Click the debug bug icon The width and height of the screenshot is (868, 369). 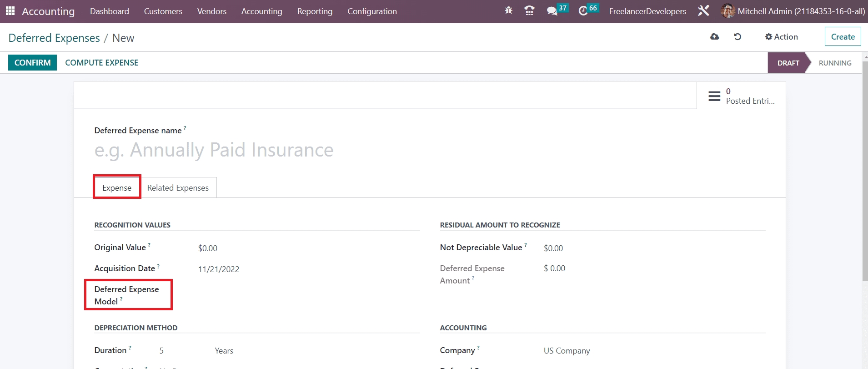(508, 10)
